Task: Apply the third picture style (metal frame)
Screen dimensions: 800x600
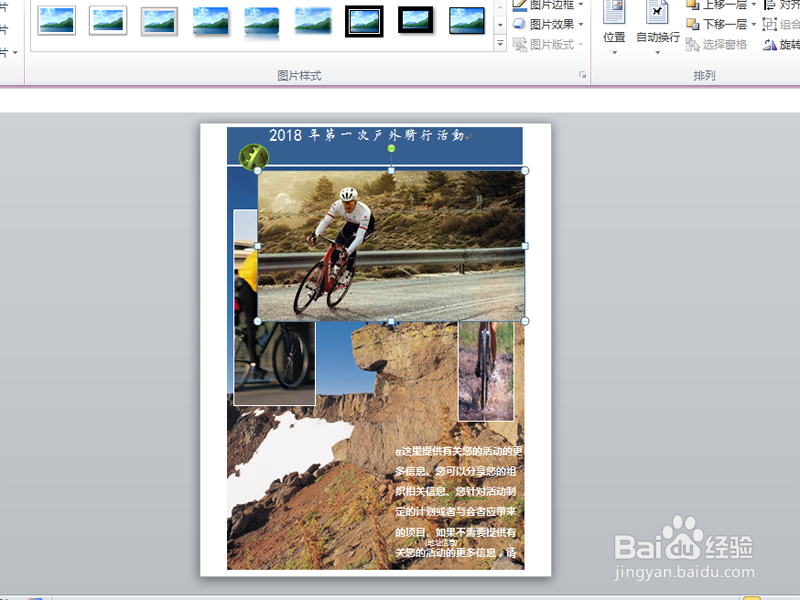Action: click(159, 21)
